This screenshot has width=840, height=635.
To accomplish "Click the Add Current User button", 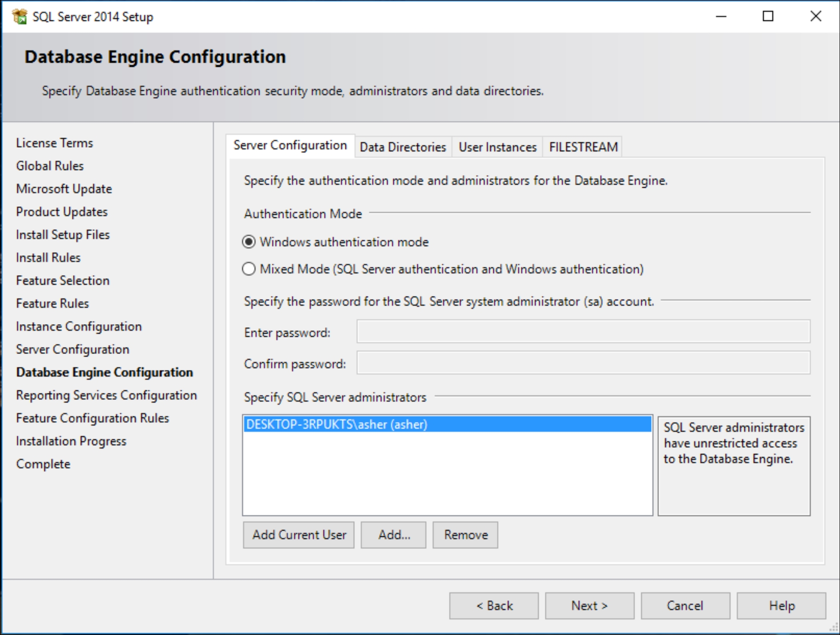I will [299, 535].
